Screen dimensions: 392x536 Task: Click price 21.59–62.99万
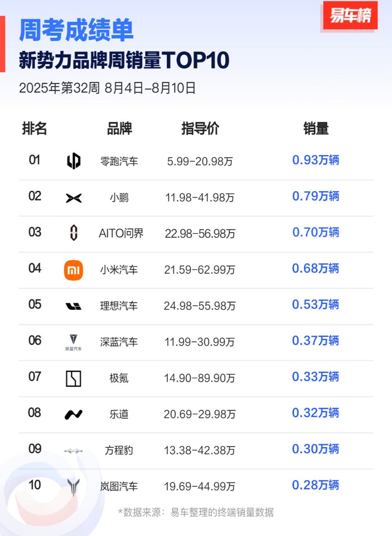click(x=200, y=270)
